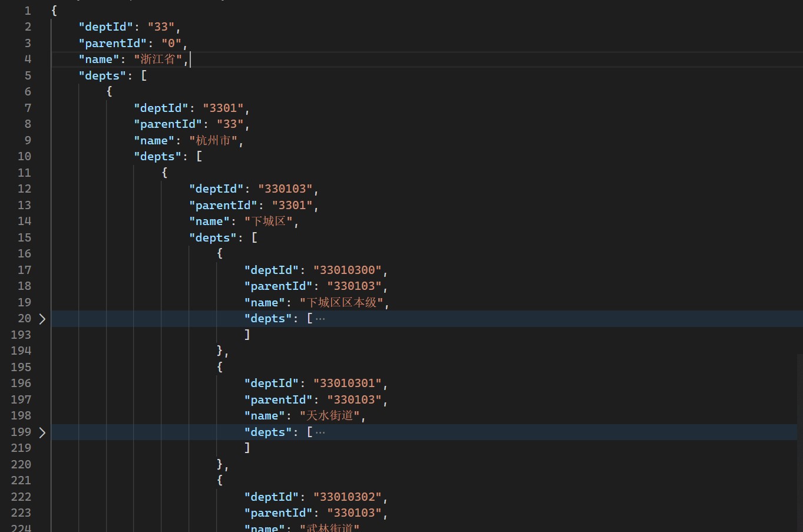Click the opening brace on line 11
The height and width of the screenshot is (532, 803).
(165, 173)
